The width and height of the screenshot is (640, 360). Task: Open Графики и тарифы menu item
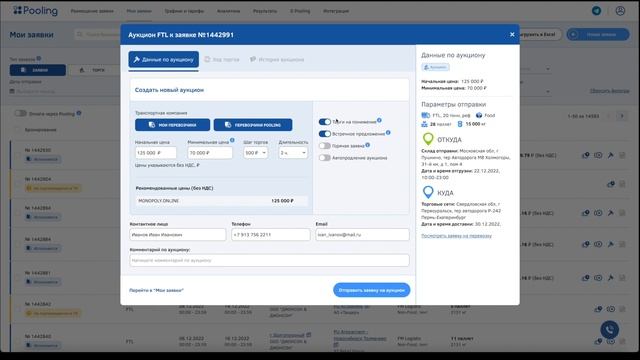click(x=184, y=11)
